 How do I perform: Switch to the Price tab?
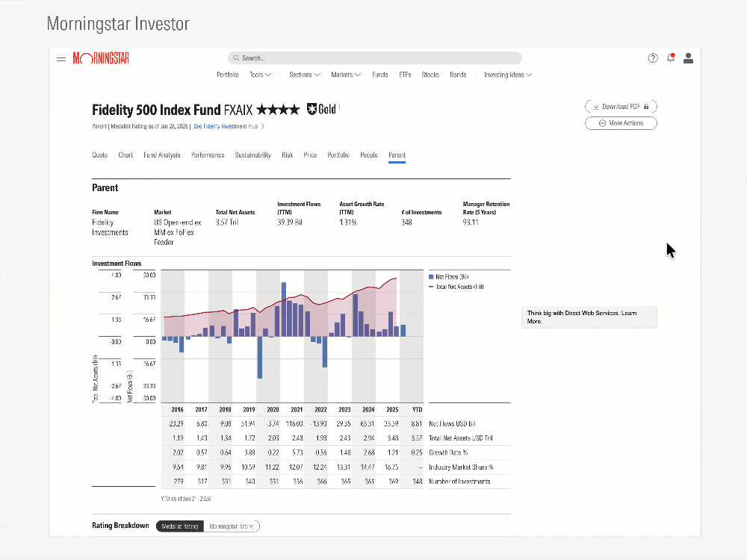310,155
